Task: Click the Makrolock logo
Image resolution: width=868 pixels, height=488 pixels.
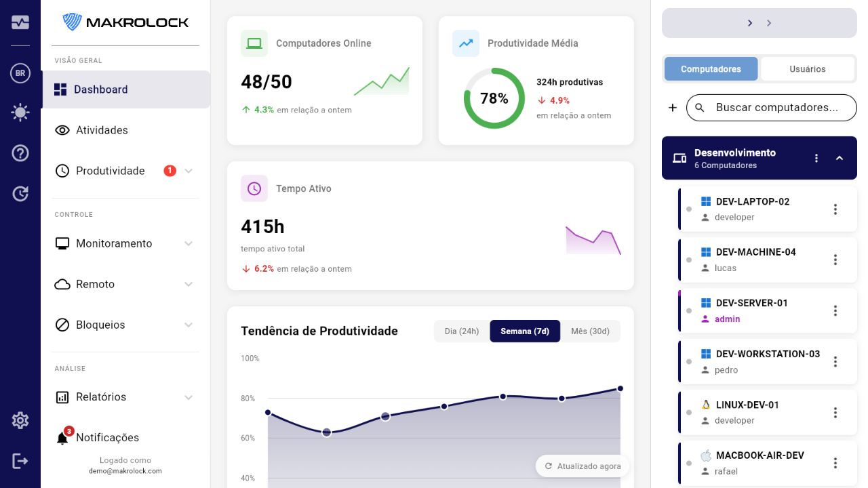Action: coord(125,22)
